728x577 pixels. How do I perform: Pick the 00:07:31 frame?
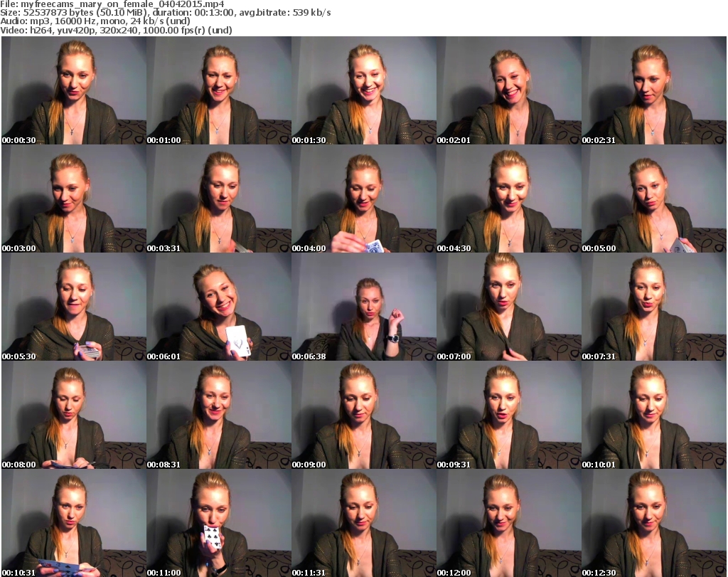(x=654, y=307)
